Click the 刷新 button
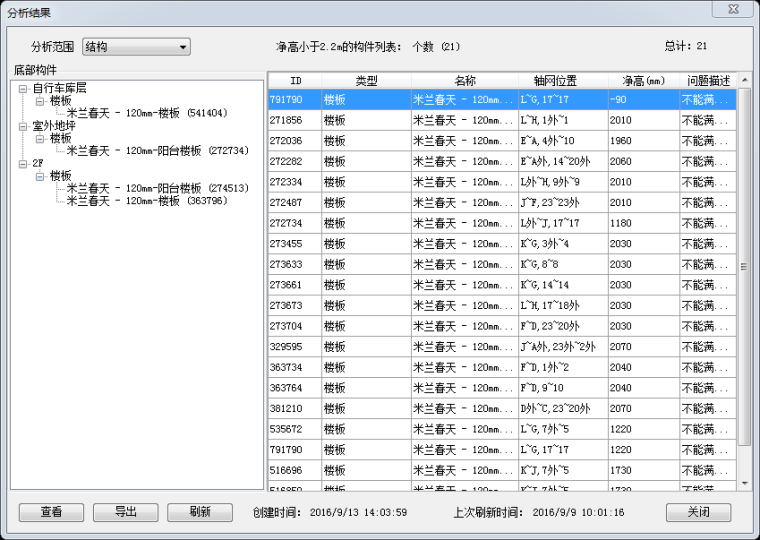760x540 pixels. tap(200, 512)
